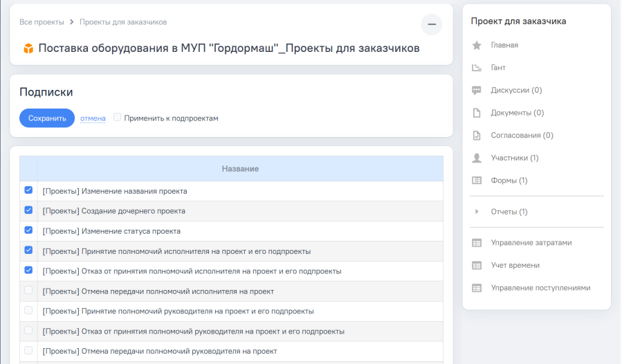Viewport: 622px width, 364px height.
Task: Collapse project header with minus button
Action: (432, 24)
